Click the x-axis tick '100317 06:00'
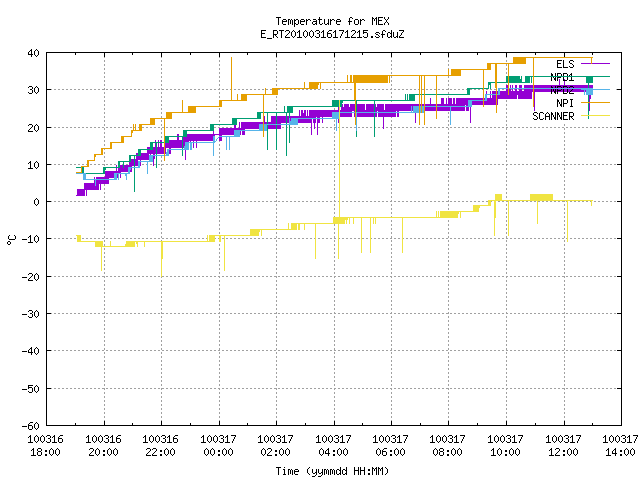The height and width of the screenshot is (480, 640). point(391,446)
